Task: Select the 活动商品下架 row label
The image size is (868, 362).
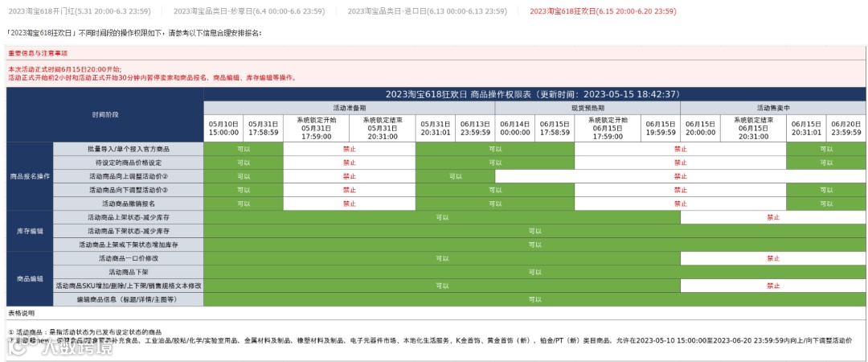Action: tap(129, 272)
